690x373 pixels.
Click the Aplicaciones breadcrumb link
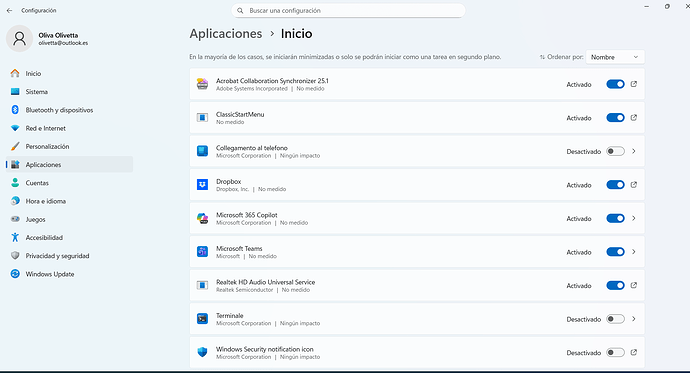click(x=226, y=34)
